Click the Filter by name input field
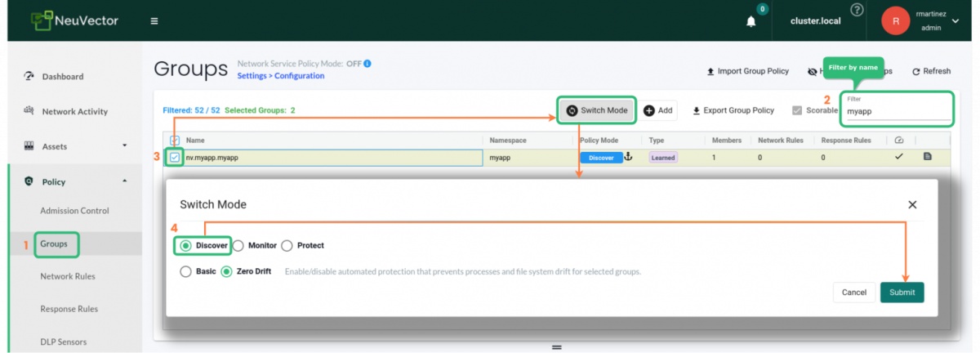 coord(898,110)
